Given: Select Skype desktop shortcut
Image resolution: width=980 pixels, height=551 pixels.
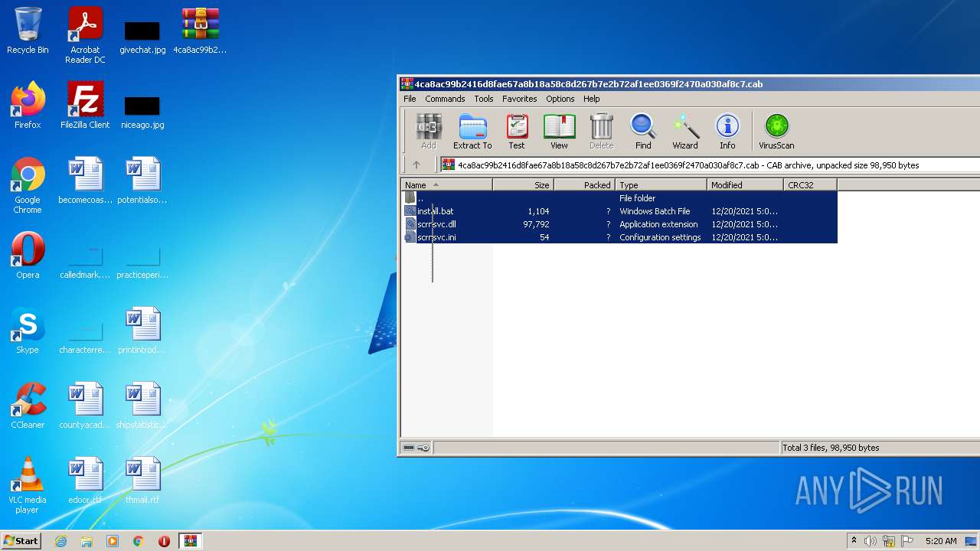Looking at the screenshot, I should coord(28,331).
